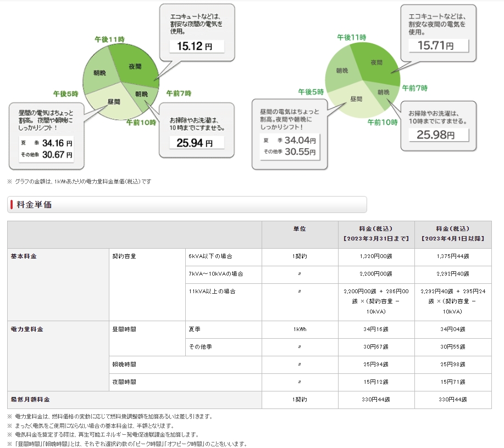
Task: Click the '15円71銭' price cell
Action: coord(453,382)
